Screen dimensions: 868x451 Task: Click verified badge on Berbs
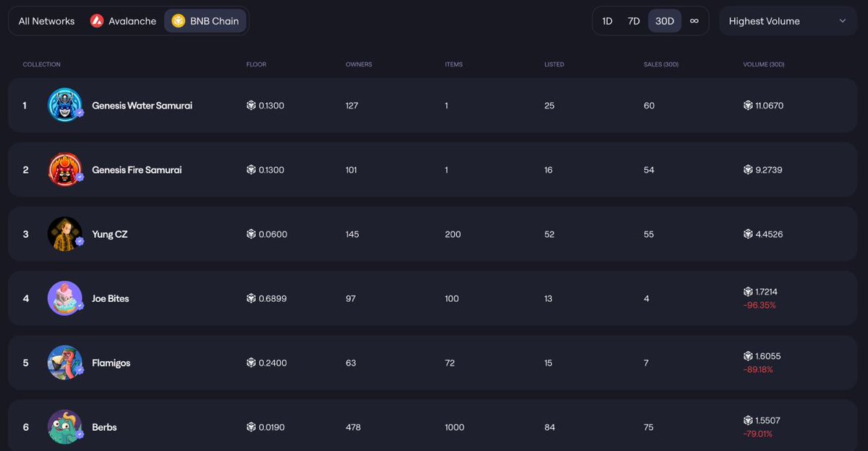click(x=80, y=435)
